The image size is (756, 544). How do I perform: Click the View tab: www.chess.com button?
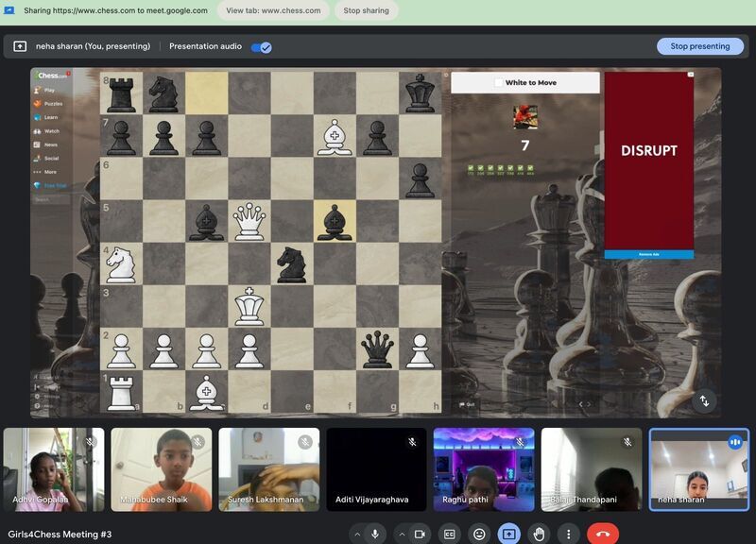pyautogui.click(x=273, y=10)
